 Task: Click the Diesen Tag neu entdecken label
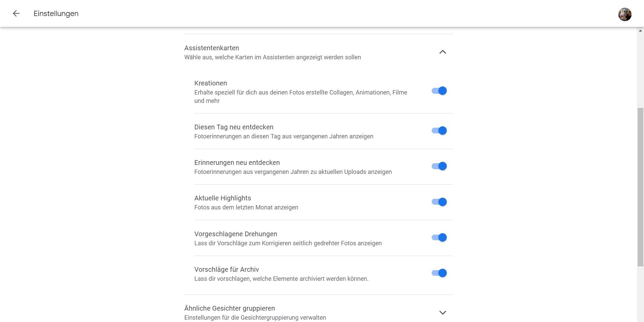(x=234, y=127)
